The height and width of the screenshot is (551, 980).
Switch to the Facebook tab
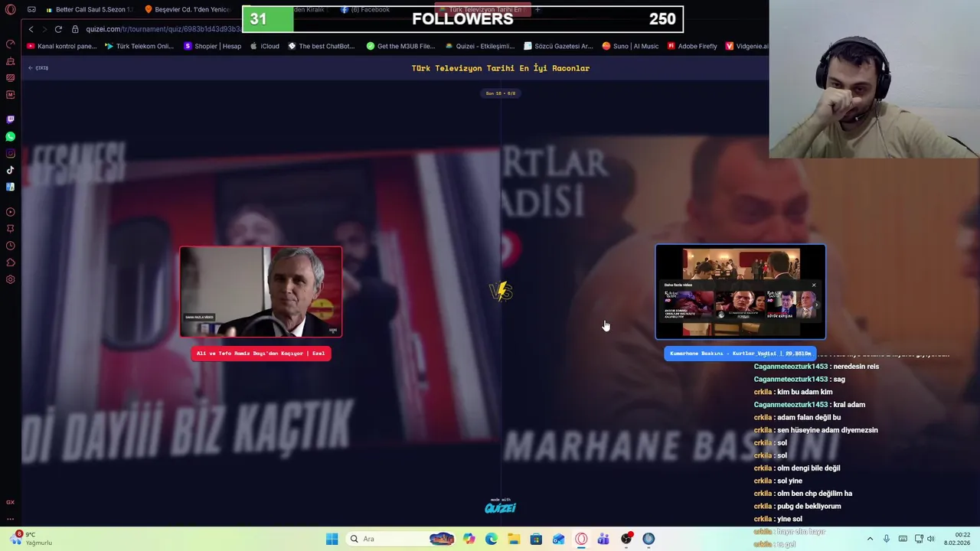365,10
